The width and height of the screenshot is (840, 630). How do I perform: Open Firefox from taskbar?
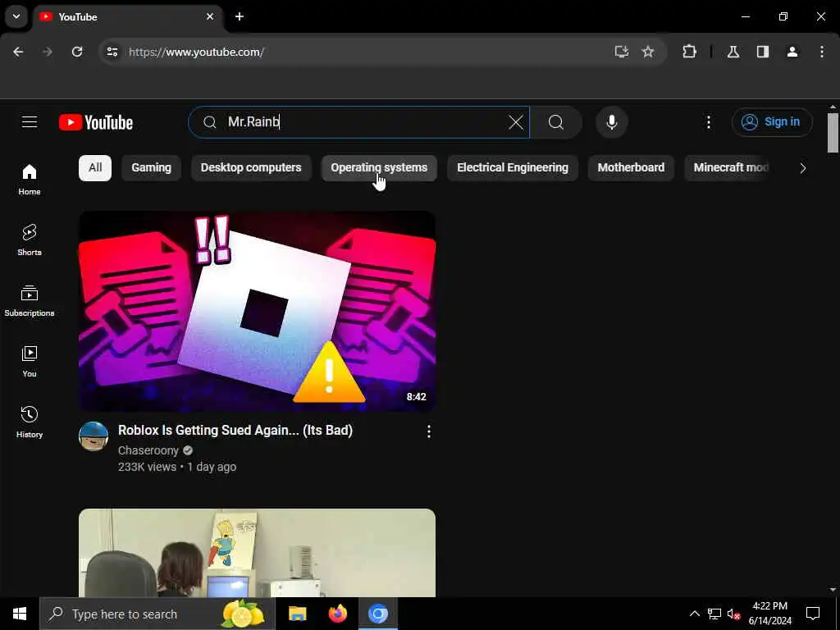click(x=337, y=614)
